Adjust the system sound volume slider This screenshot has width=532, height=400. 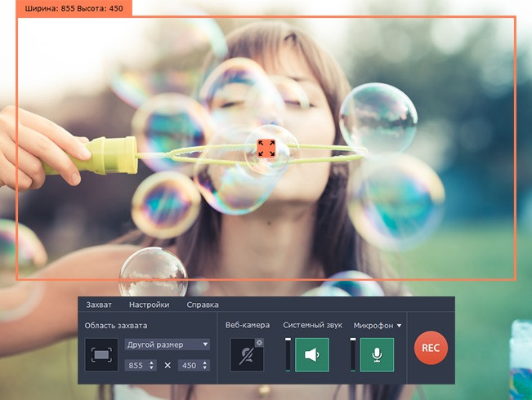288,354
